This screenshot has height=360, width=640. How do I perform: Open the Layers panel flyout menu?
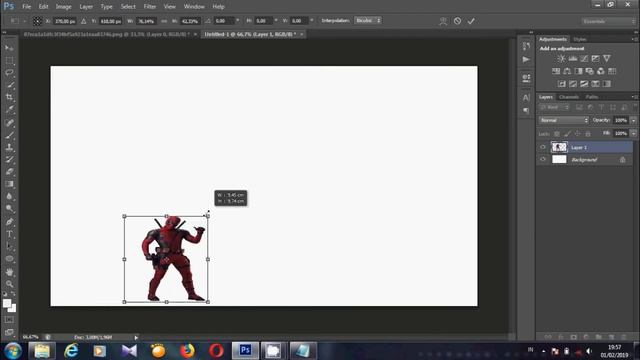(634, 97)
